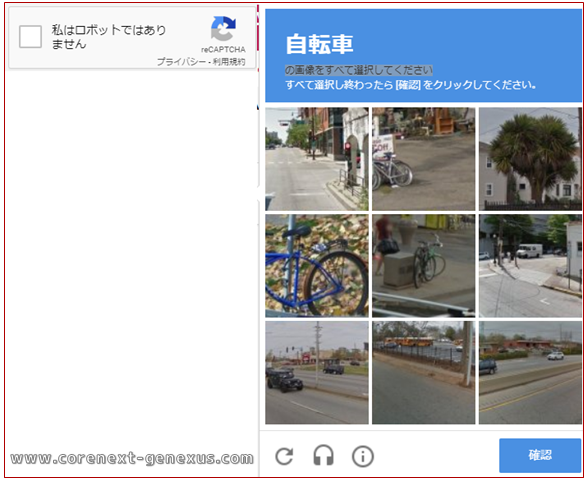Select the tile with bicycles near Off sign
The height and width of the screenshot is (483, 588).
point(424,159)
